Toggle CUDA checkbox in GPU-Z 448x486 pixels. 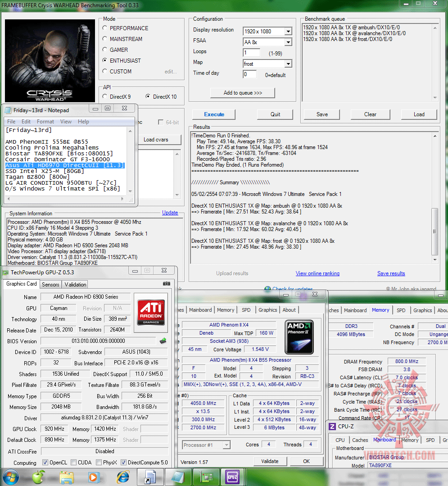(73, 463)
